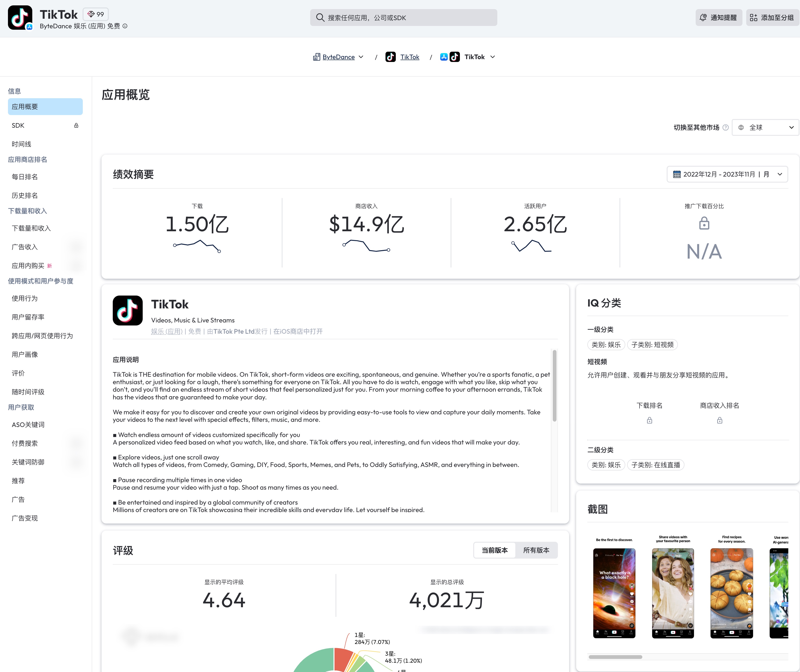This screenshot has height=672, width=800.
Task: Open 下载量和收入 in the sidebar
Action: click(31, 228)
